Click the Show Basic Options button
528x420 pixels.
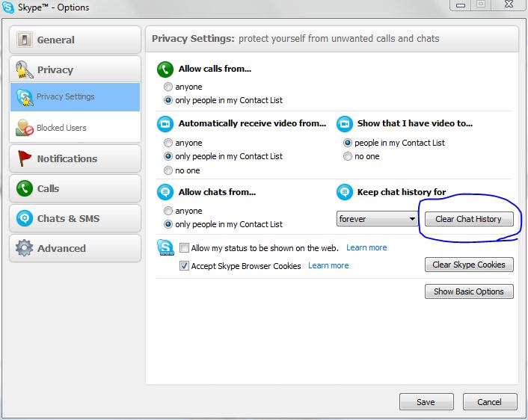click(469, 291)
